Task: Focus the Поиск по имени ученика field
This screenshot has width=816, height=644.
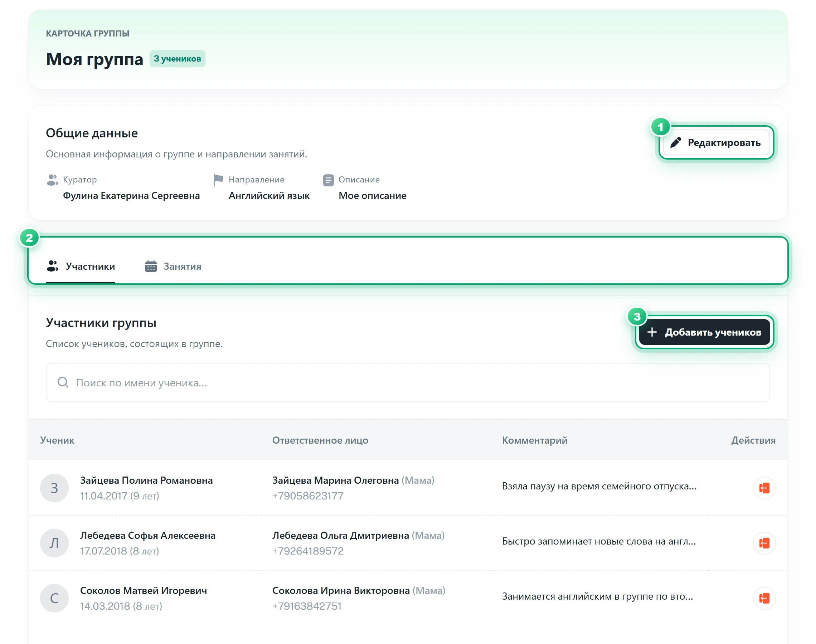Action: click(x=408, y=382)
